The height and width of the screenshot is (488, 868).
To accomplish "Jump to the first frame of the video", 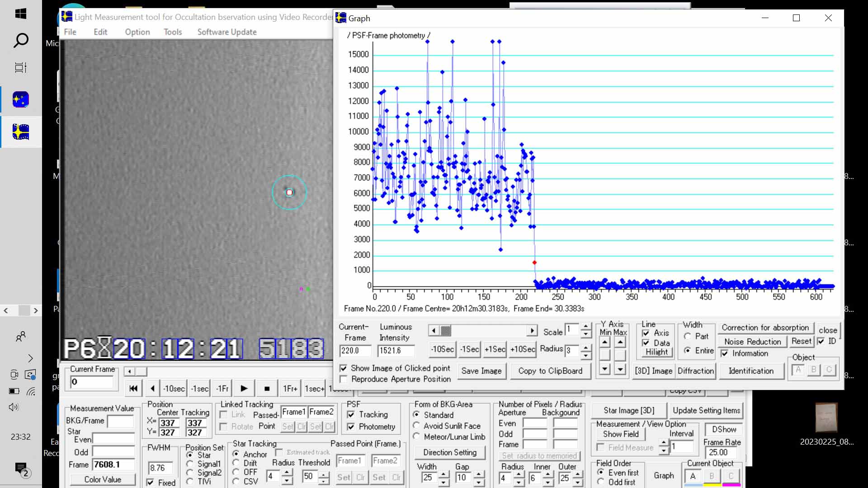I will [x=133, y=389].
